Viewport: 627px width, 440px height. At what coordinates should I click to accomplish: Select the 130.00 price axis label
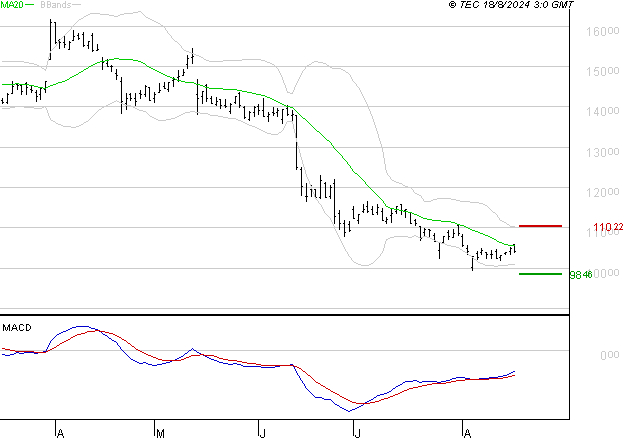pyautogui.click(x=603, y=152)
